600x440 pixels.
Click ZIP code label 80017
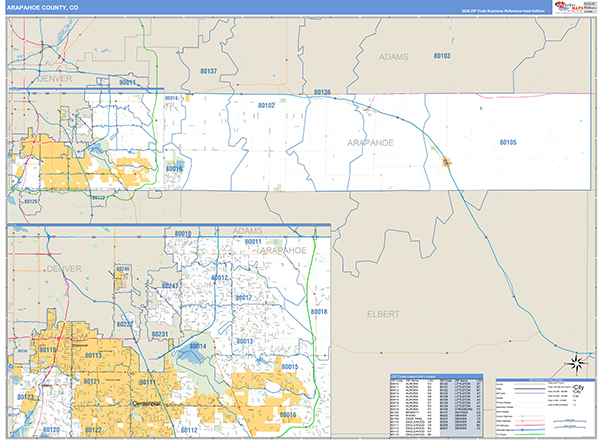click(x=244, y=298)
